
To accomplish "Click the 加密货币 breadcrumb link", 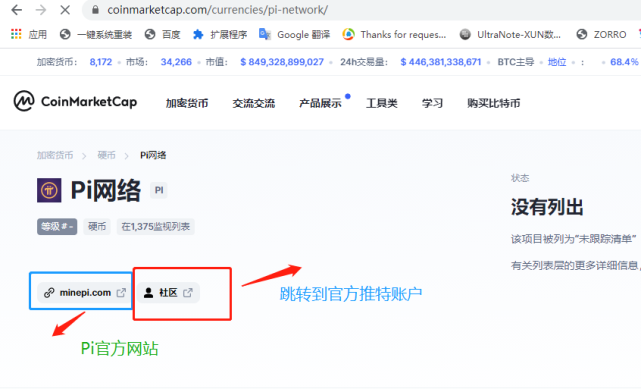I will point(55,155).
